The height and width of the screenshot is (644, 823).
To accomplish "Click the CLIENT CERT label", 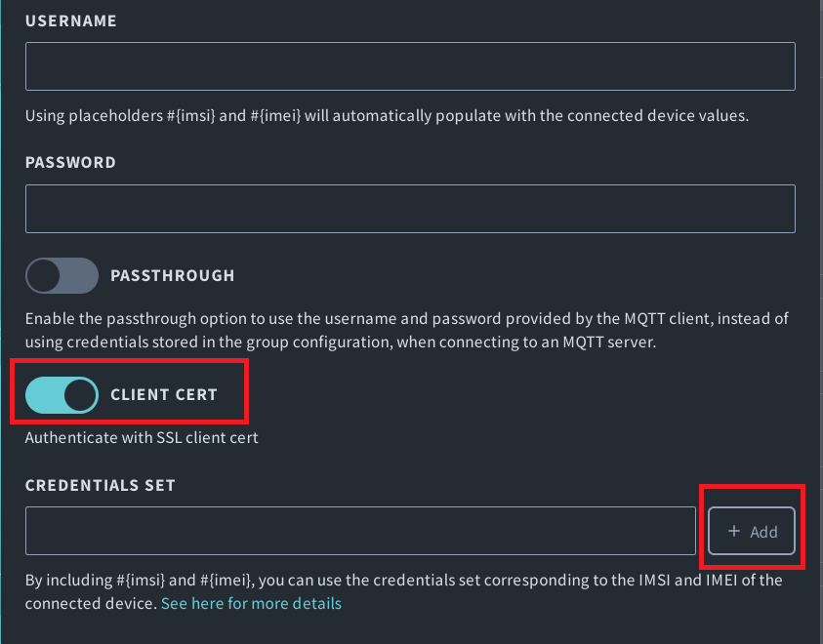I will click(x=166, y=394).
